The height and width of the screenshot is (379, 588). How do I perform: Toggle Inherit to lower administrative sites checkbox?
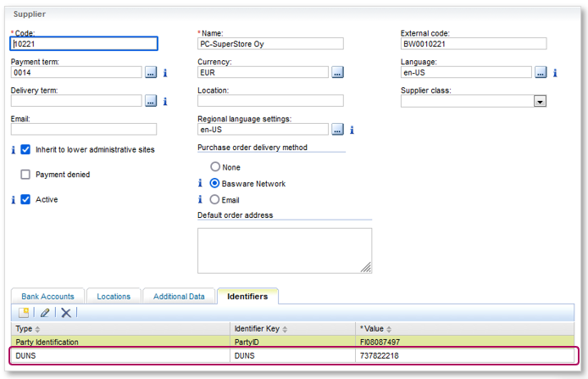pyautogui.click(x=25, y=149)
